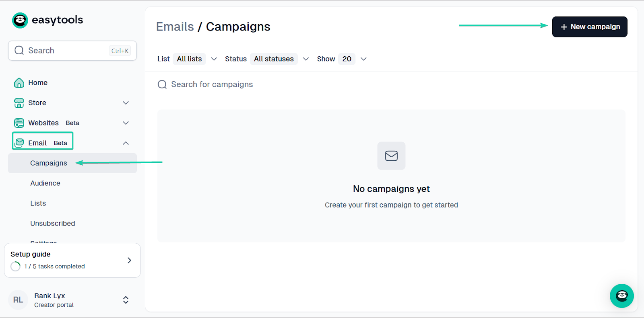Open the Lists menu item
The image size is (644, 318).
click(x=38, y=203)
